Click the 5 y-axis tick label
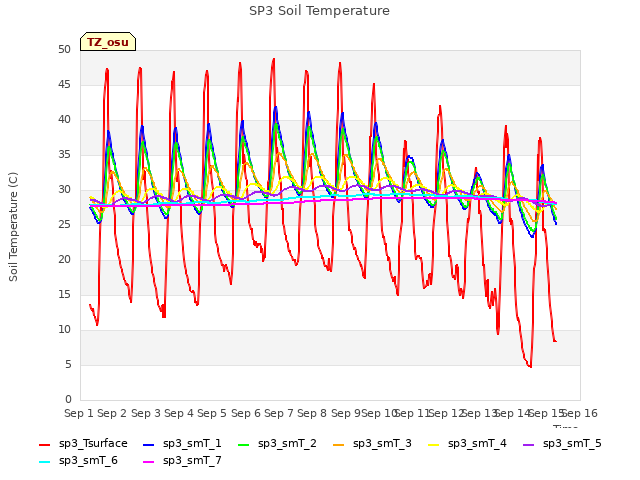Screen dimensions: 640x480 [68, 364]
